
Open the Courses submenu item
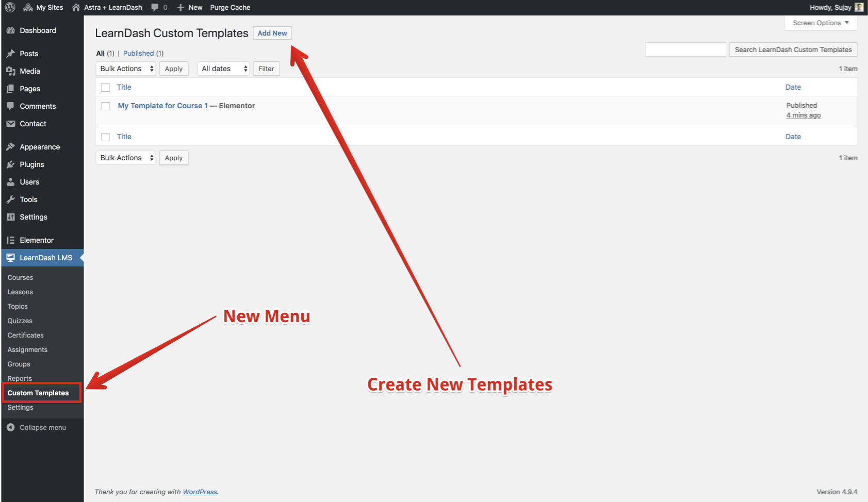21,277
